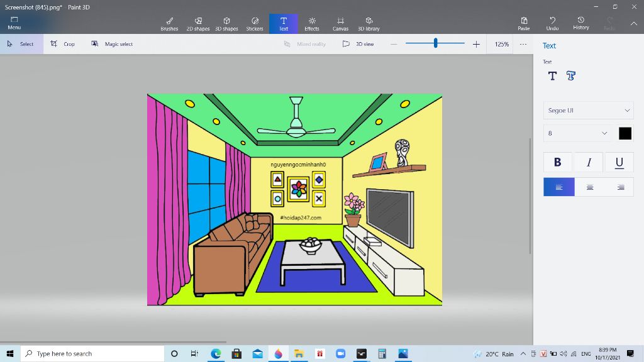
Task: Click the 125% zoom value field
Action: point(501,44)
